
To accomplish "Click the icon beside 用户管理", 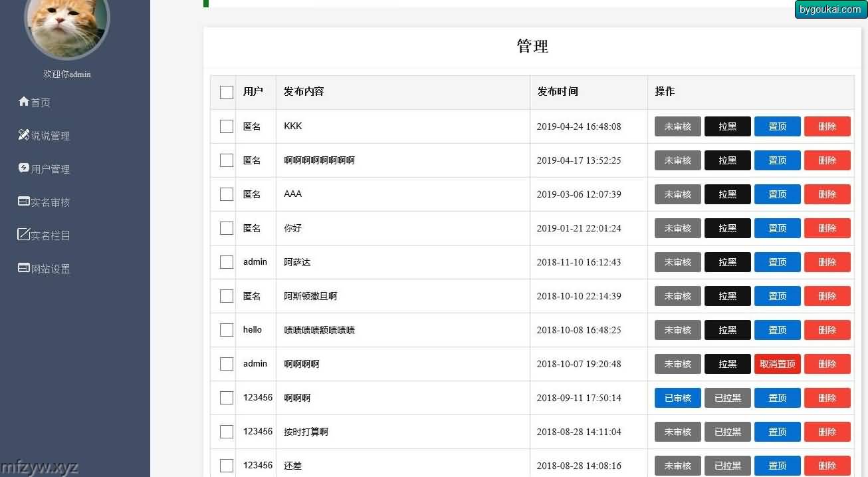I will pos(24,168).
